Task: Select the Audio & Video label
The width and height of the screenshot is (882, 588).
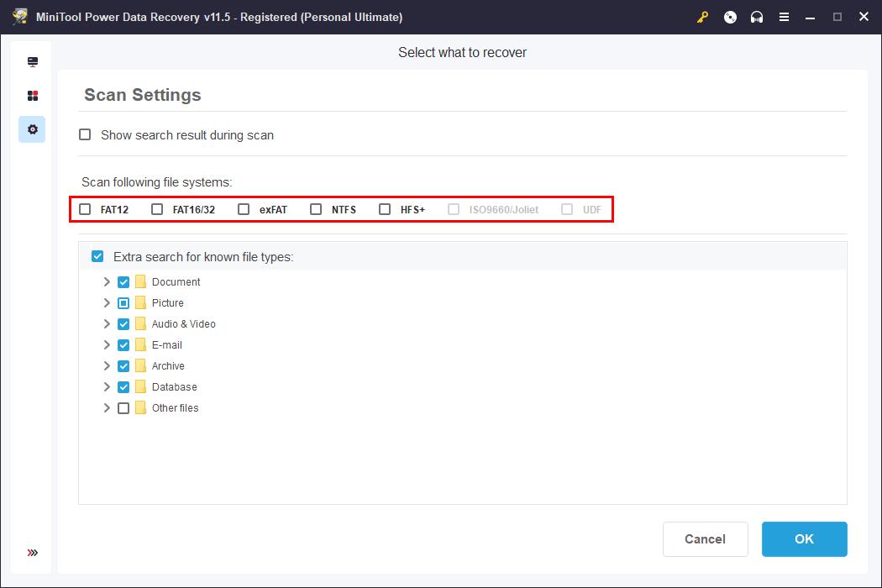Action: coord(184,324)
